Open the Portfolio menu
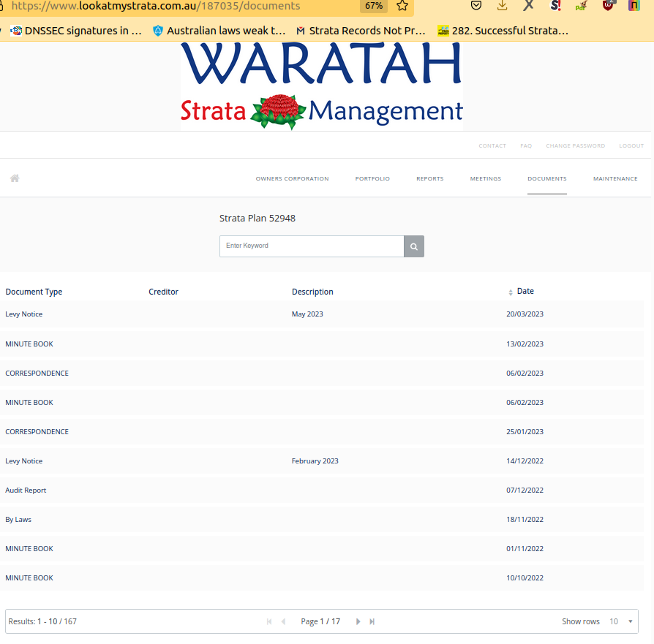 (372, 179)
